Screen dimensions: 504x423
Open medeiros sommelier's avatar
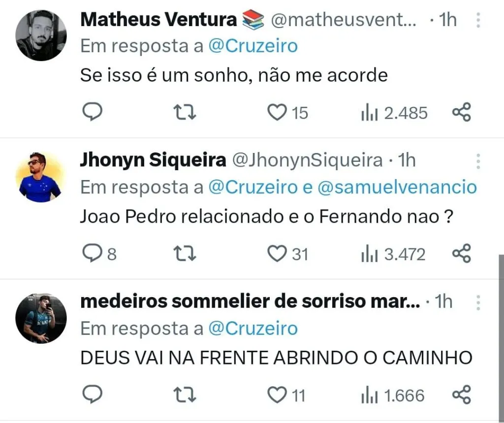pyautogui.click(x=41, y=318)
